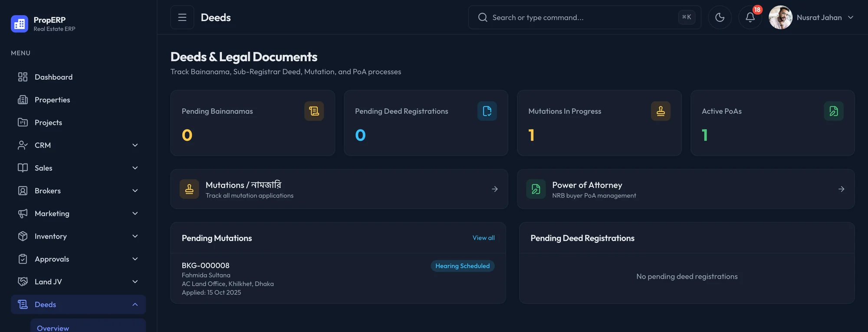This screenshot has width=868, height=332.
Task: Expand the Inventory submenu chevron
Action: pyautogui.click(x=135, y=236)
